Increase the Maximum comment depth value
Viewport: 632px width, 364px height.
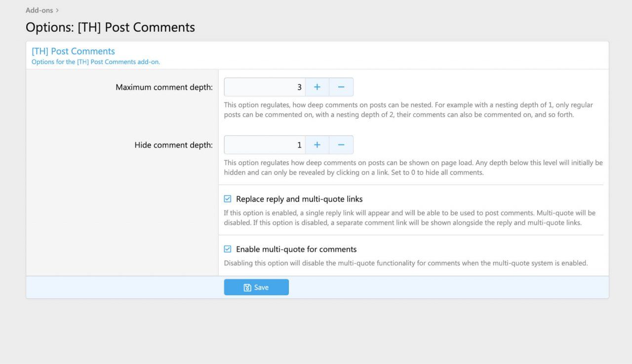tap(317, 87)
